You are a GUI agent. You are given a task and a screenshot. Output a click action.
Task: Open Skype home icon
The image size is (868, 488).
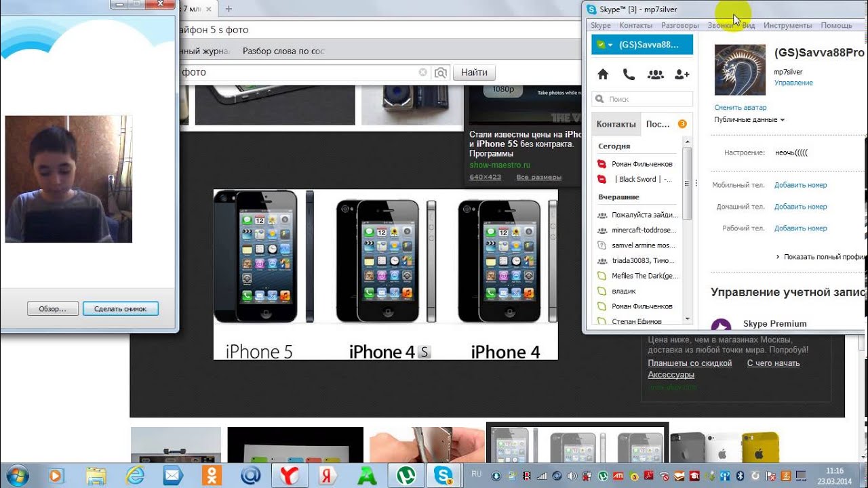click(602, 75)
